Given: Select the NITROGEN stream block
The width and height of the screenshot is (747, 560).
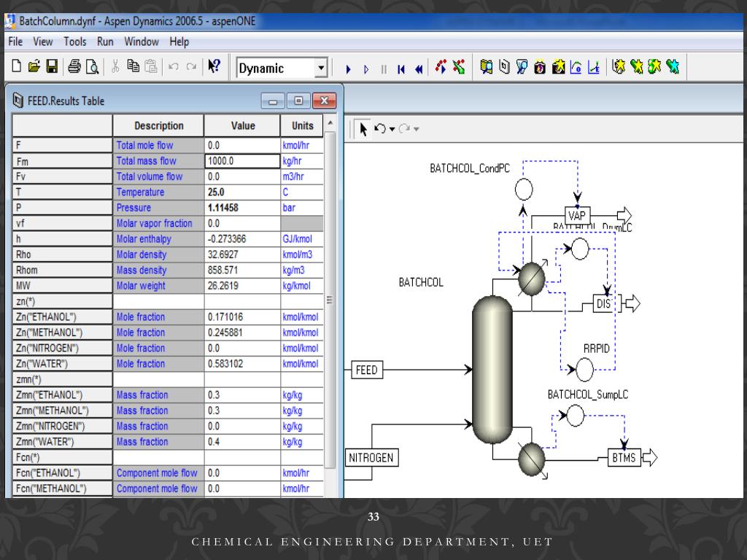Looking at the screenshot, I should point(371,458).
